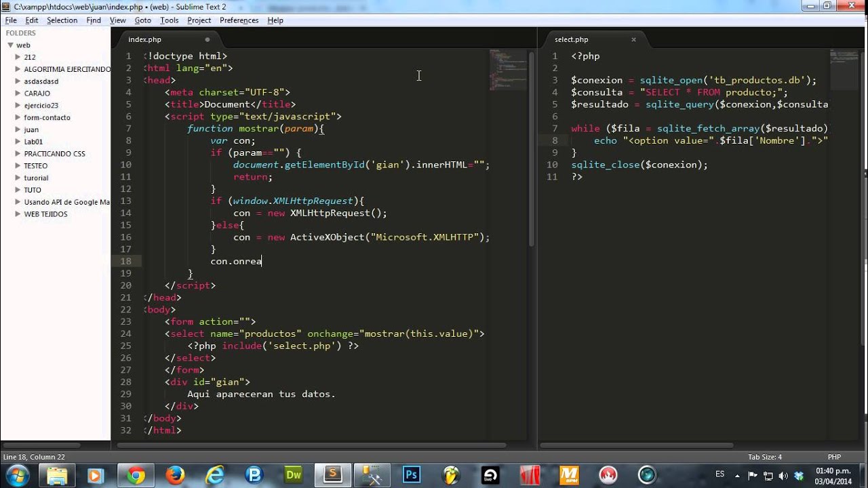Select Sublime Text taskbar icon
Screen dimensions: 868x488
pyautogui.click(x=332, y=474)
